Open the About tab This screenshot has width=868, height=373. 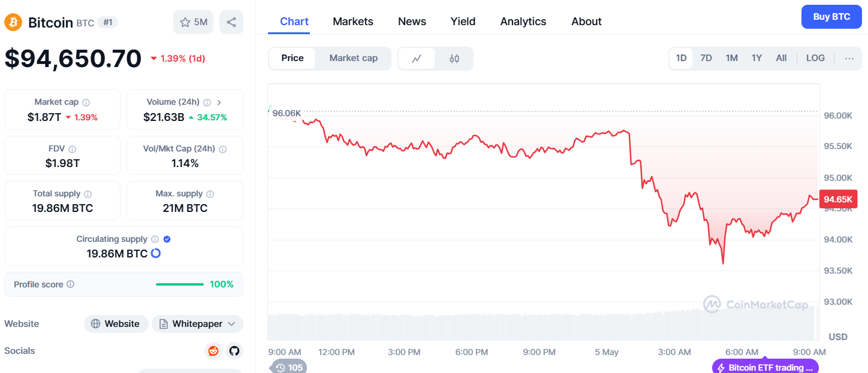point(586,22)
